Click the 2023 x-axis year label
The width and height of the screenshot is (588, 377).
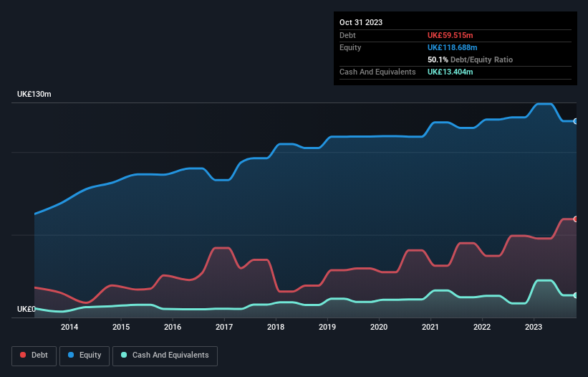point(534,328)
